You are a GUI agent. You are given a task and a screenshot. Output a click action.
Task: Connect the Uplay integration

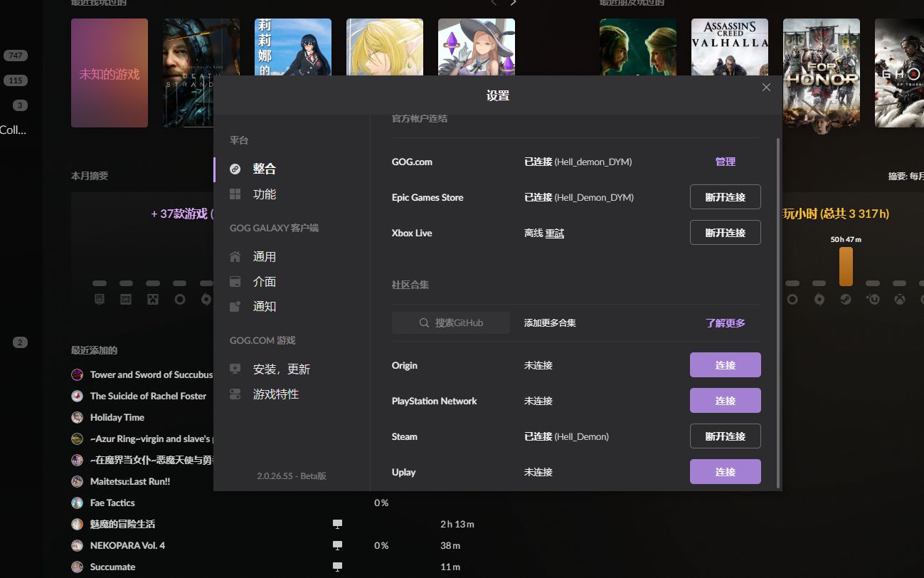(725, 472)
